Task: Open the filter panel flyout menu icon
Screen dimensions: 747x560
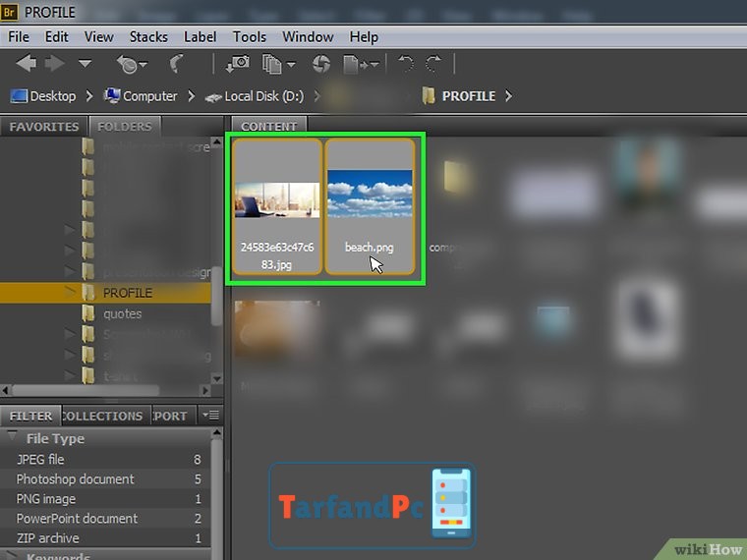Action: pyautogui.click(x=210, y=416)
